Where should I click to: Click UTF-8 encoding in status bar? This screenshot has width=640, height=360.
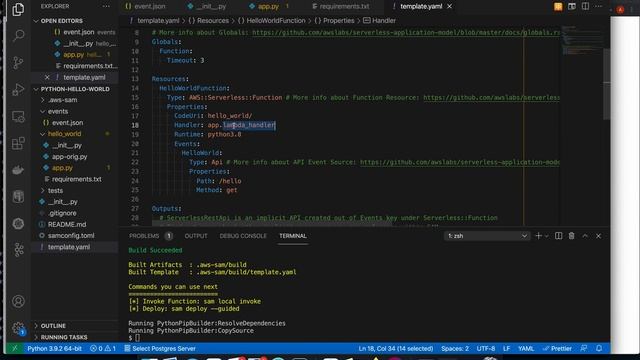tap(486, 349)
